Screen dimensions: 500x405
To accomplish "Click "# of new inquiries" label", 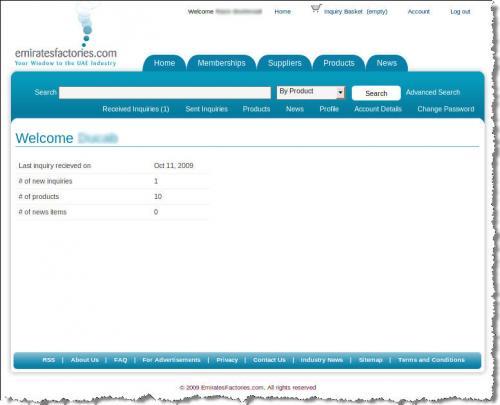I will 45,181.
